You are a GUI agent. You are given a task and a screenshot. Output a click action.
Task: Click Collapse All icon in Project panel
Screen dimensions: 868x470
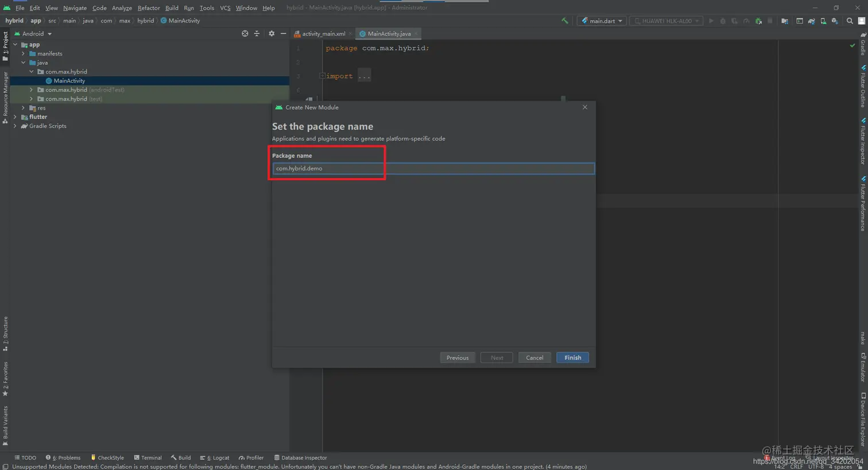tap(257, 34)
